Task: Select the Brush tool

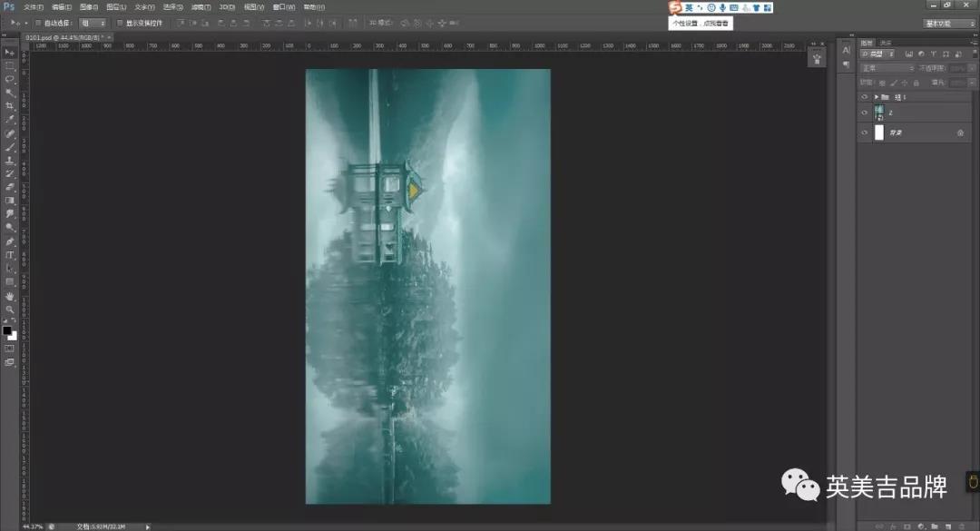Action: [x=9, y=148]
